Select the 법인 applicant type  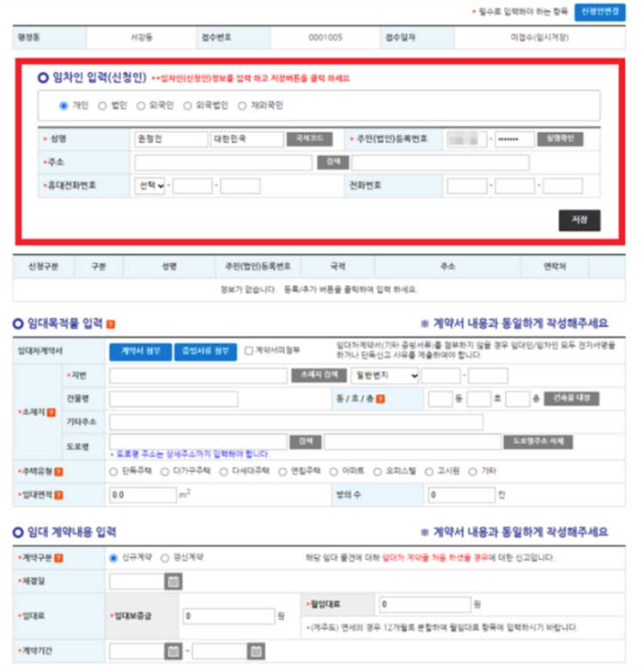(102, 106)
